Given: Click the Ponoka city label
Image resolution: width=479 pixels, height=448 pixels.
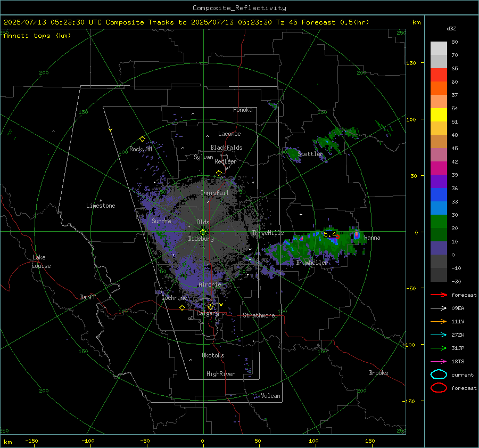Looking at the screenshot, I should 243,110.
